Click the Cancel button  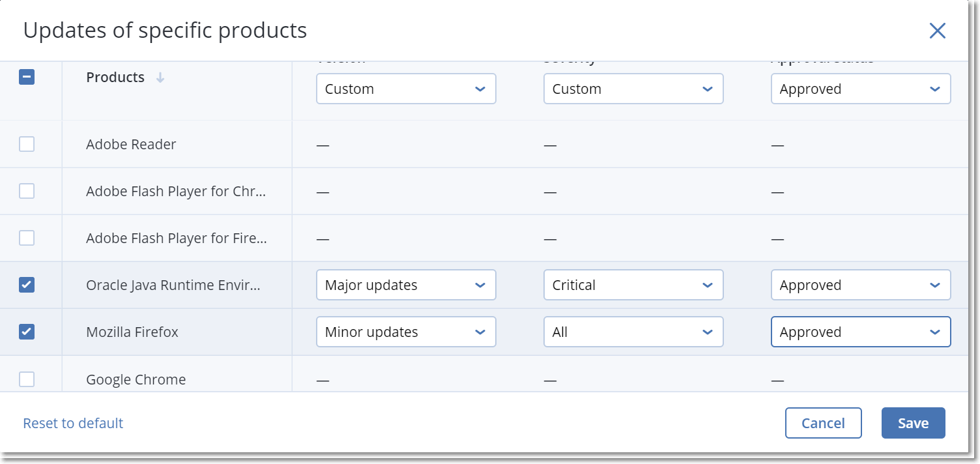coord(823,422)
